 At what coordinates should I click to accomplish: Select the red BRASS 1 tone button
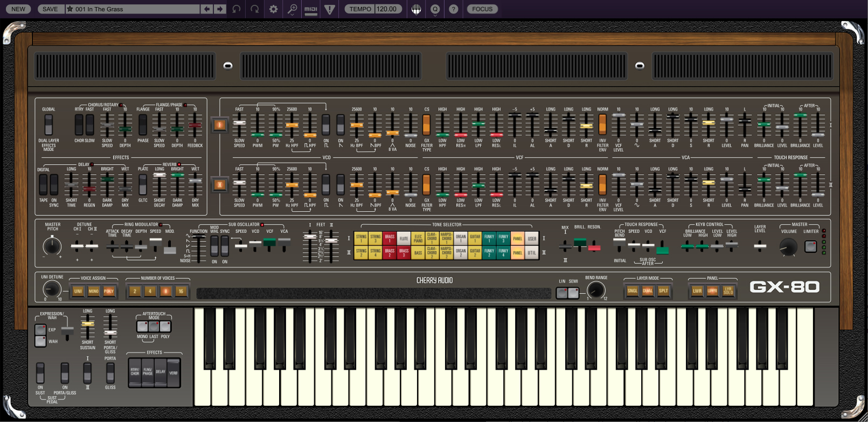pyautogui.click(x=390, y=238)
